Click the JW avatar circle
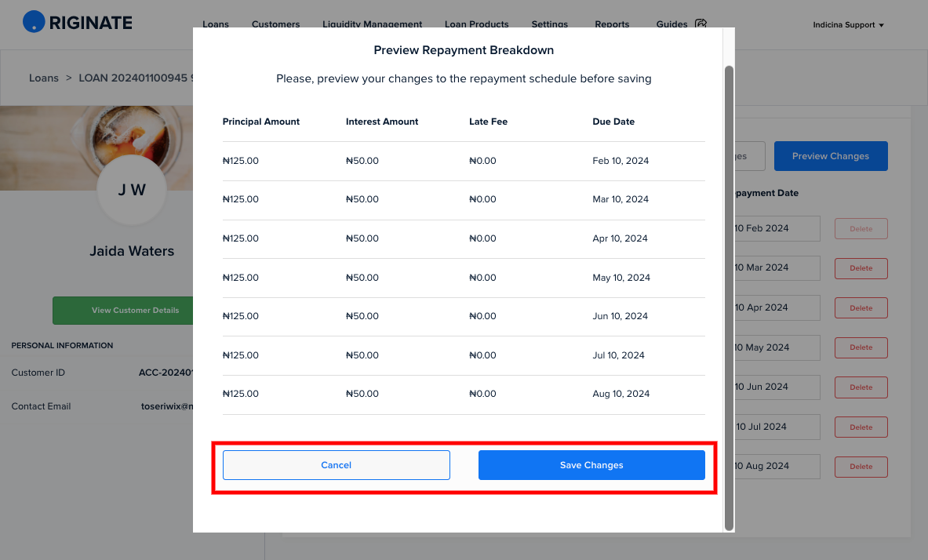Viewport: 928px width, 560px height. click(x=131, y=190)
